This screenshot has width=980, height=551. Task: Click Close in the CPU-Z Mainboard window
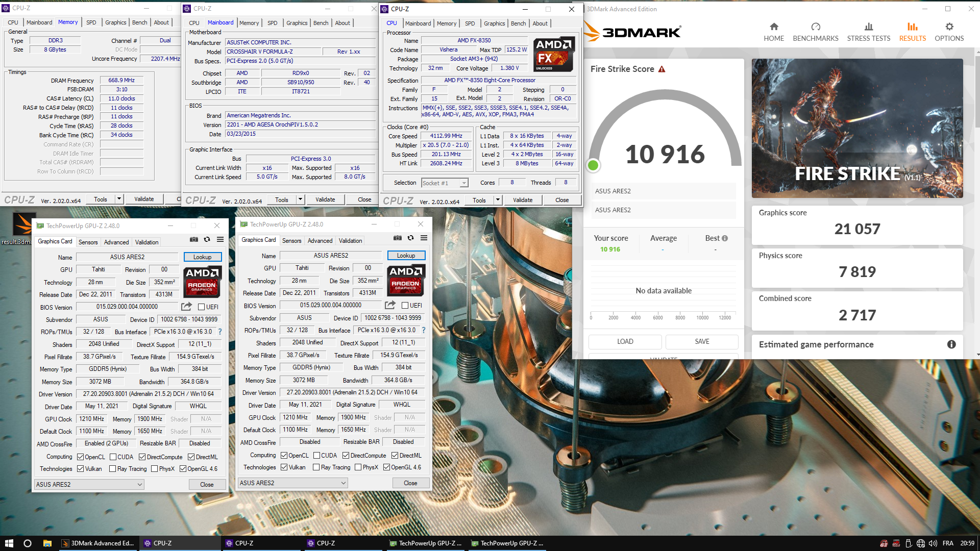pos(364,200)
